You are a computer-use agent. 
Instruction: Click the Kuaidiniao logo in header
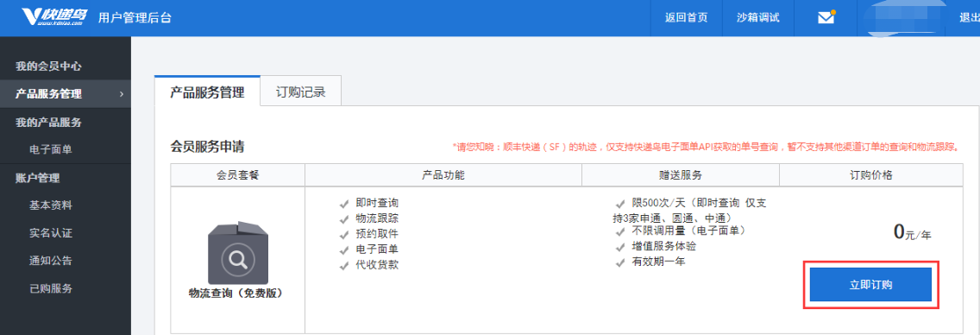(x=54, y=17)
